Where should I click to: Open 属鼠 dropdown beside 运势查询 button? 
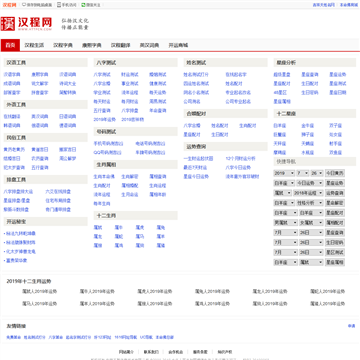(x=283, y=193)
